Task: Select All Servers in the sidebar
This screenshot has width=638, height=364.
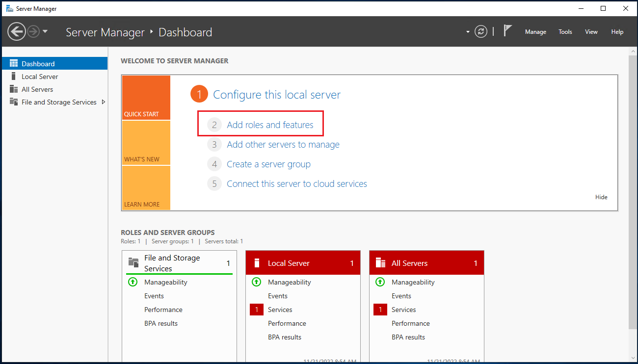Action: point(55,89)
